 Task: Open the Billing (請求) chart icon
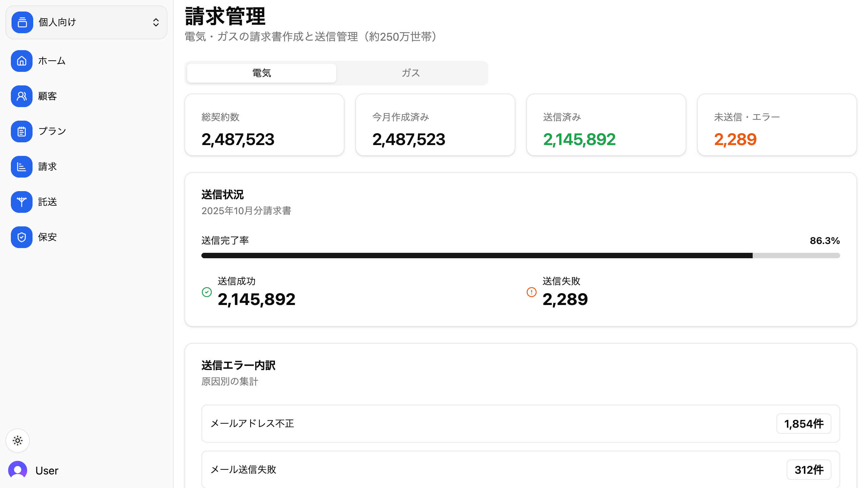coord(22,167)
